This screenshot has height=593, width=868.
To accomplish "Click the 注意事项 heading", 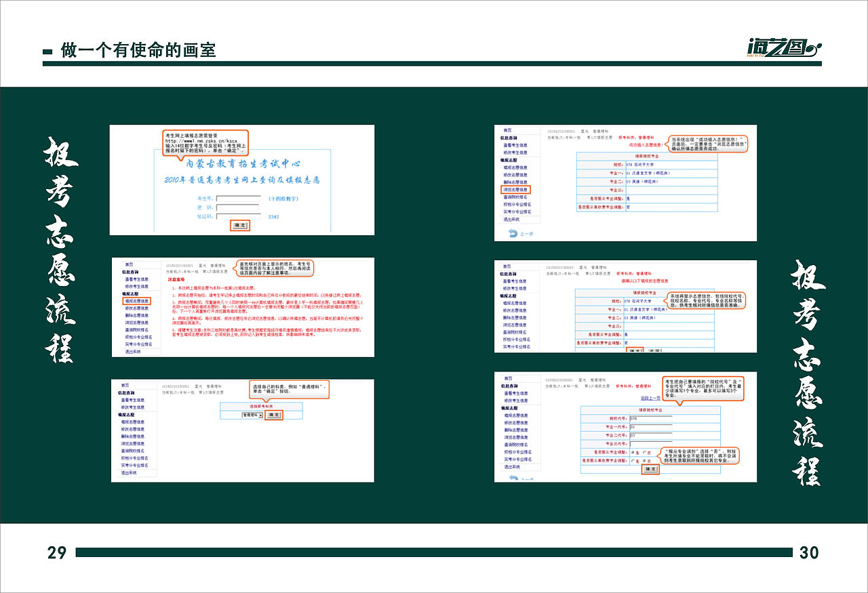I will click(x=176, y=279).
